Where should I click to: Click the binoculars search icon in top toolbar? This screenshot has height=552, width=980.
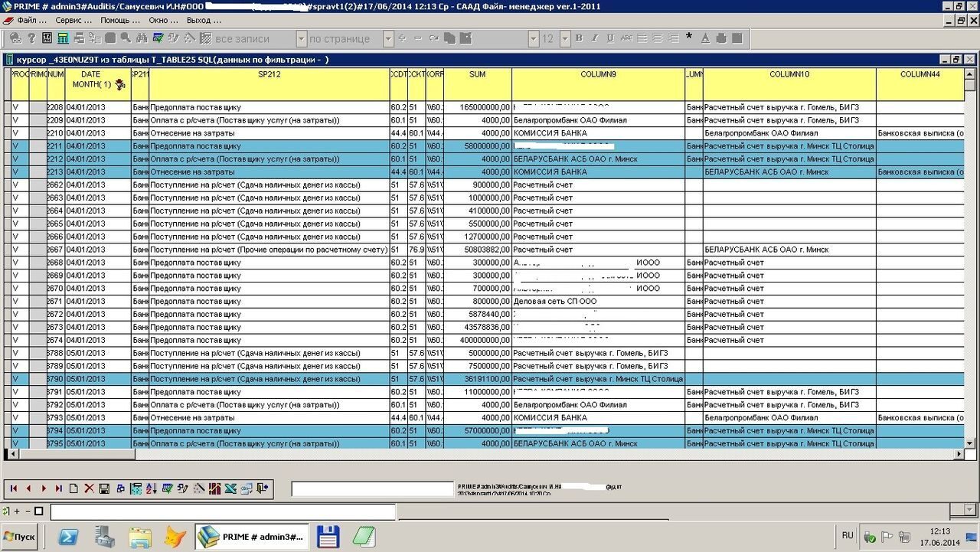[x=141, y=38]
